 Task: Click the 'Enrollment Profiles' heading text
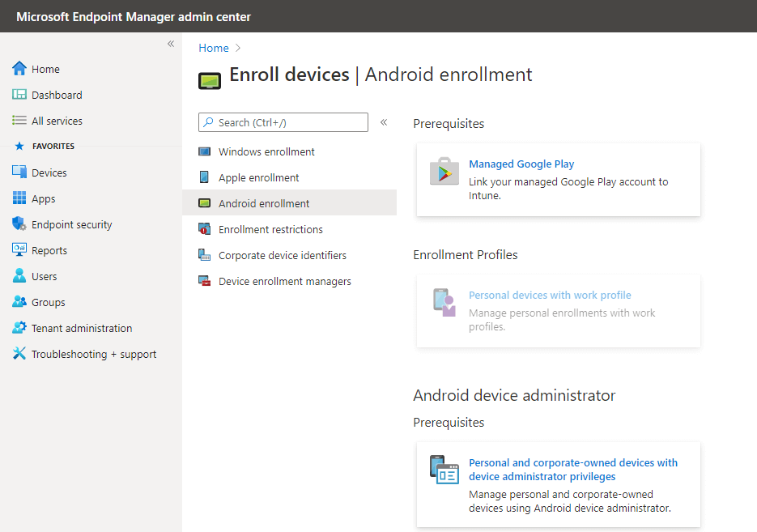[466, 254]
